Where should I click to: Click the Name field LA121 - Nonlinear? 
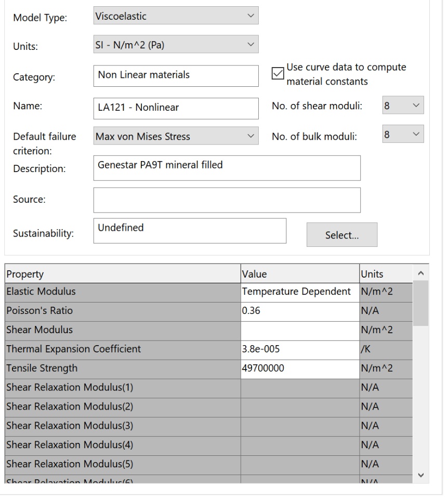[176, 109]
